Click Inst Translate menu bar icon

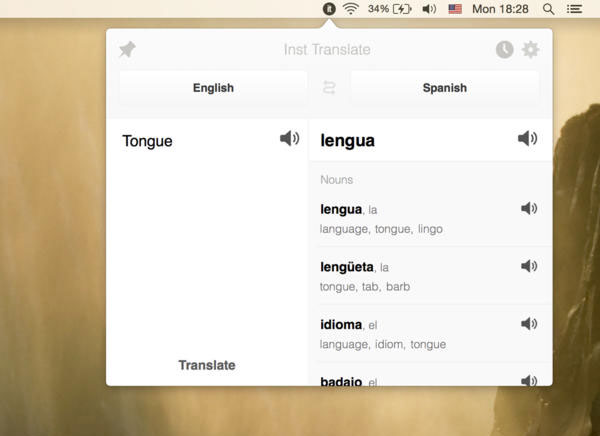tap(329, 8)
